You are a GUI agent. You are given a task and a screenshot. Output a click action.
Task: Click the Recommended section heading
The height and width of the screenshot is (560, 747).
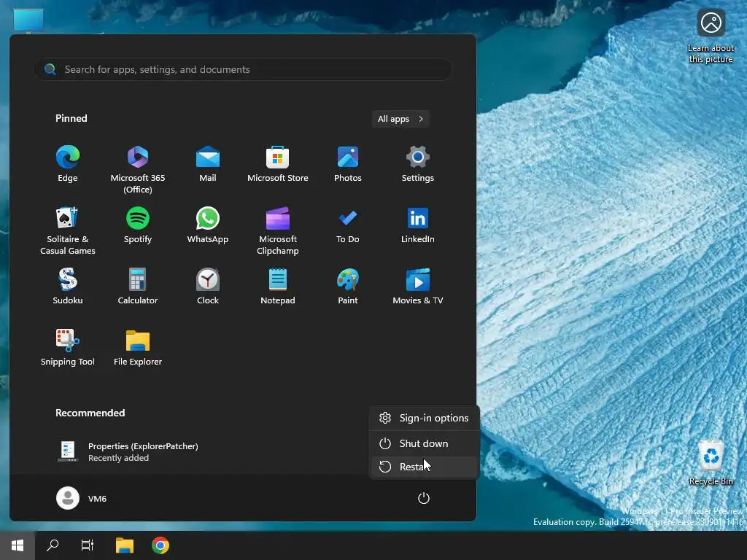click(90, 413)
